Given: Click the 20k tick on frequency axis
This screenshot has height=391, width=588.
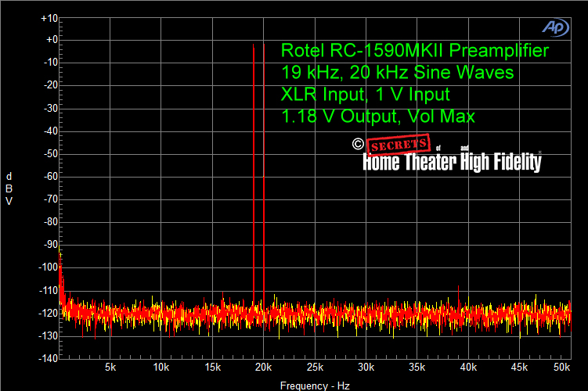Looking at the screenshot, I should pyautogui.click(x=264, y=367).
